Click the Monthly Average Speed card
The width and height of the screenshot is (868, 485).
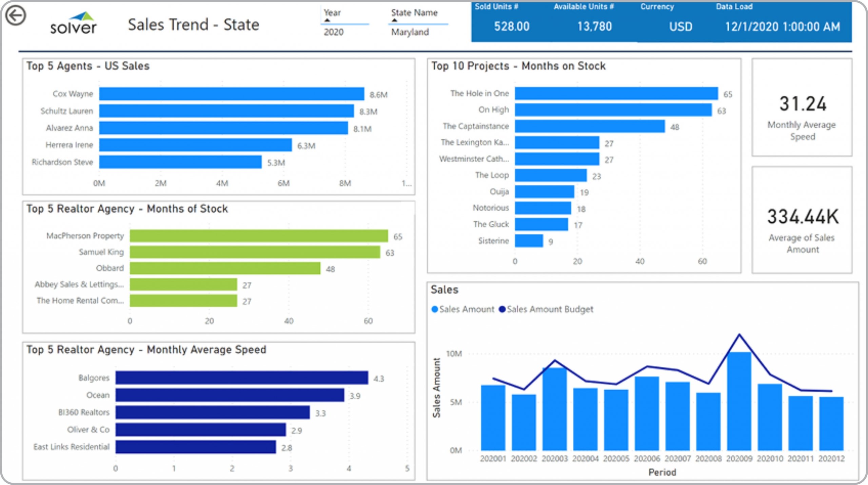802,107
